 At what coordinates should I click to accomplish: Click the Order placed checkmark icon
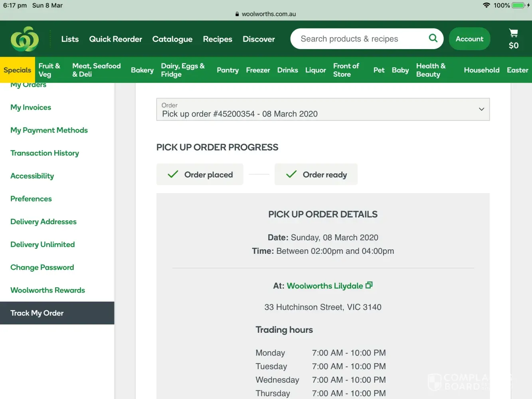click(x=173, y=174)
